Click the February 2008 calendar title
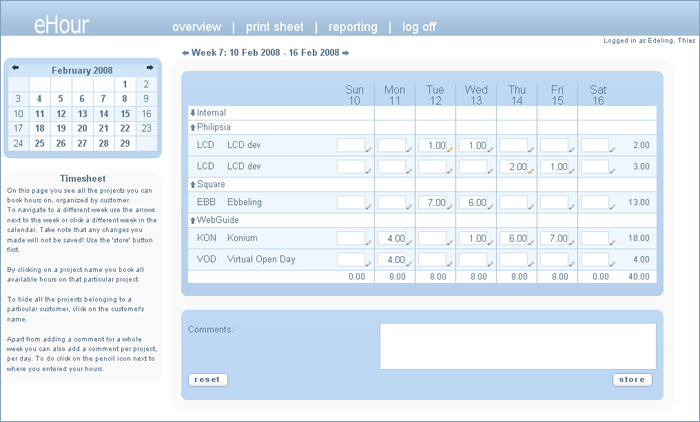The height and width of the screenshot is (422, 700). pos(82,71)
